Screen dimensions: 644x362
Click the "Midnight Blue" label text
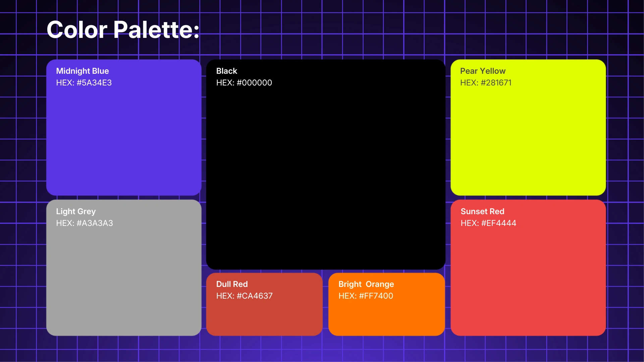click(83, 71)
